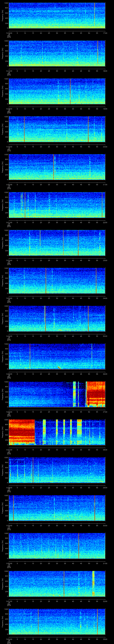Click the '5:26:00' time axis label
Image resolution: width=114 pixels, height=644 pixels.
pos(9,412)
